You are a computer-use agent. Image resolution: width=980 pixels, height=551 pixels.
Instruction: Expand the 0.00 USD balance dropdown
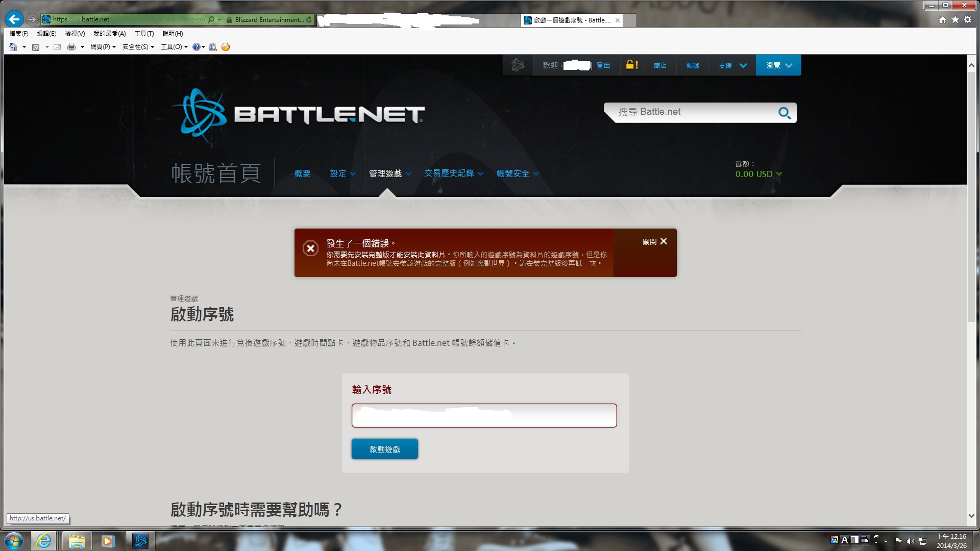779,174
